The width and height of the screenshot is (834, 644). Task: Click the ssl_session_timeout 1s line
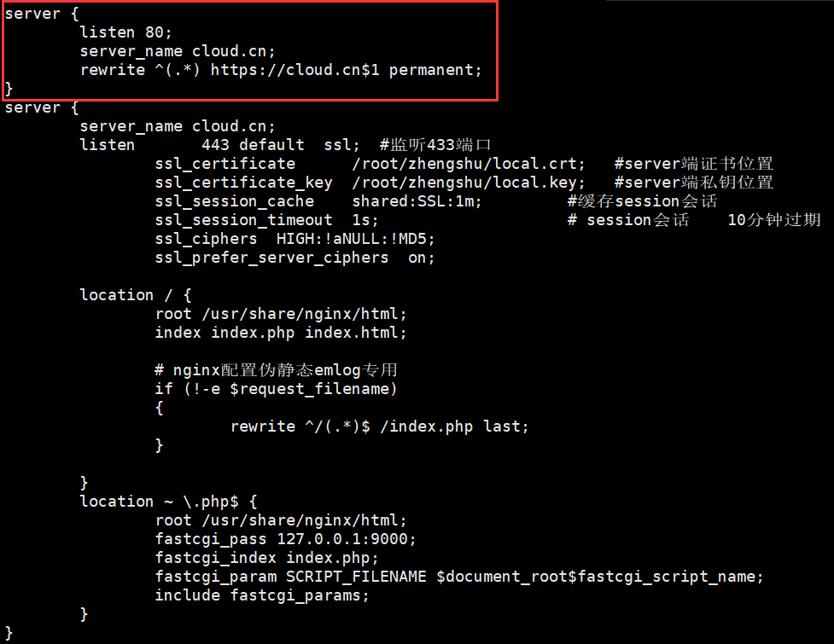(x=266, y=220)
